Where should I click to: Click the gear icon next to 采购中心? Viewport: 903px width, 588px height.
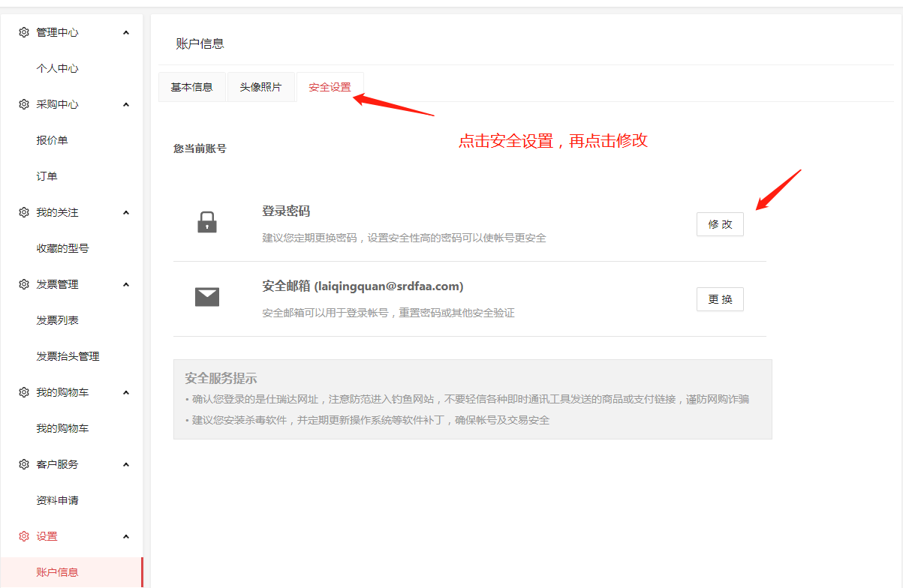click(x=24, y=104)
